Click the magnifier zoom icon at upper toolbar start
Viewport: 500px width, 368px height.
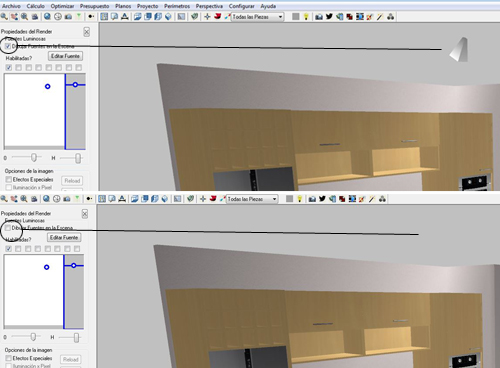point(4,16)
